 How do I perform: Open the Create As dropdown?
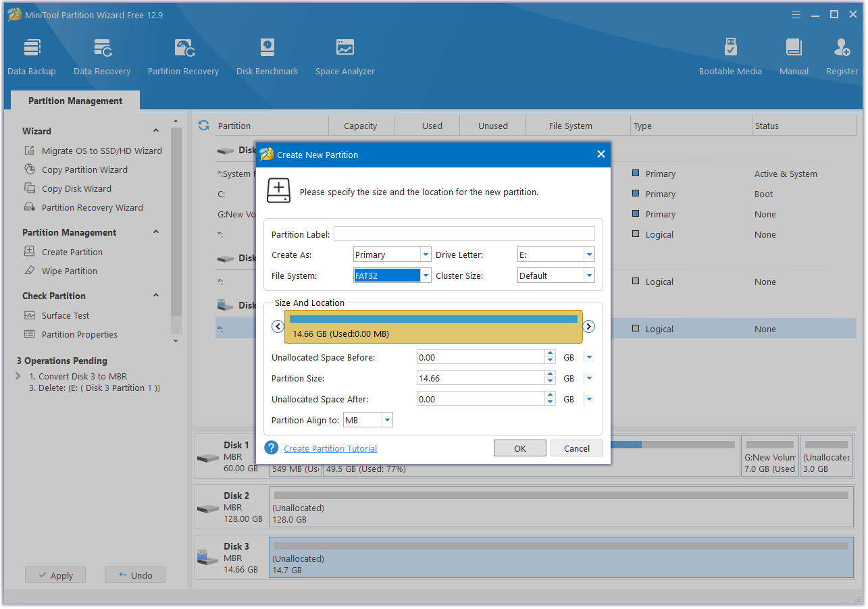(x=426, y=255)
